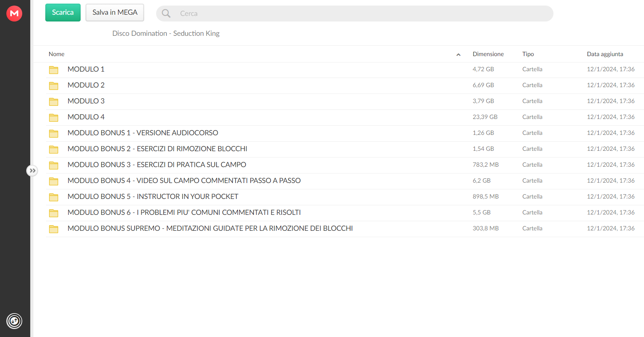This screenshot has width=644, height=337.
Task: Click the date in MODULO BONUS 5 row
Action: pyautogui.click(x=611, y=197)
